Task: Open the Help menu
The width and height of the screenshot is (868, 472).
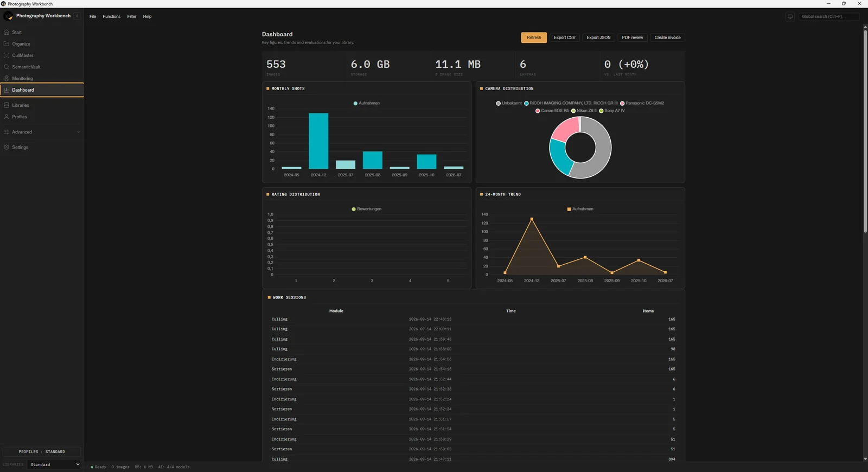Action: [x=147, y=17]
